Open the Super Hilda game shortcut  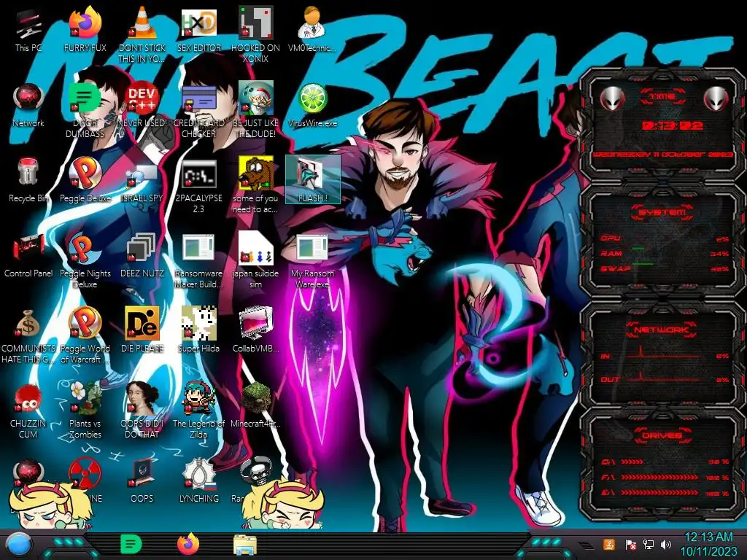click(198, 330)
